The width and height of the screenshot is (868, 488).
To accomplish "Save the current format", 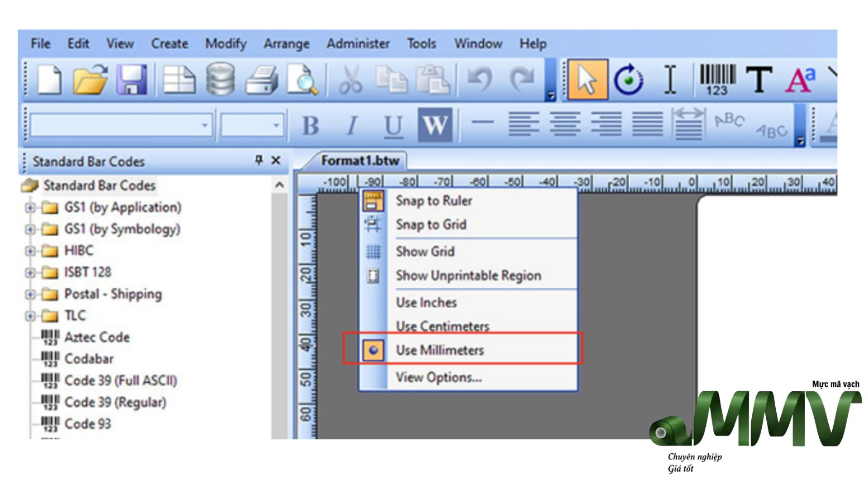I will pyautogui.click(x=132, y=80).
